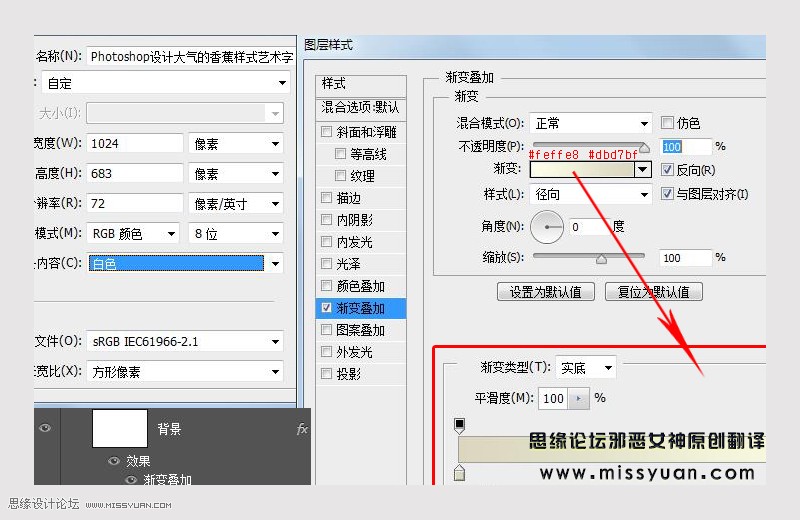800x520 pixels.
Task: Open the 渐变类型 实底 dropdown
Action: point(586,367)
